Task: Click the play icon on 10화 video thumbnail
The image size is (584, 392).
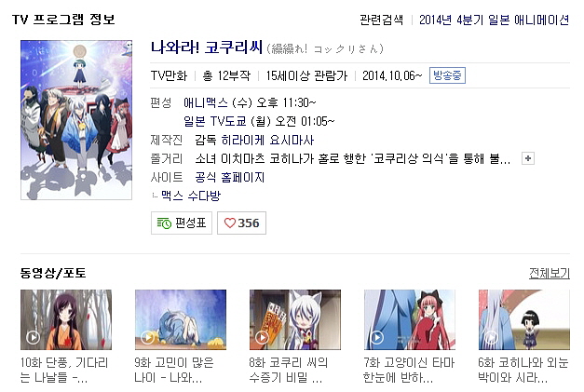Action: point(34,337)
